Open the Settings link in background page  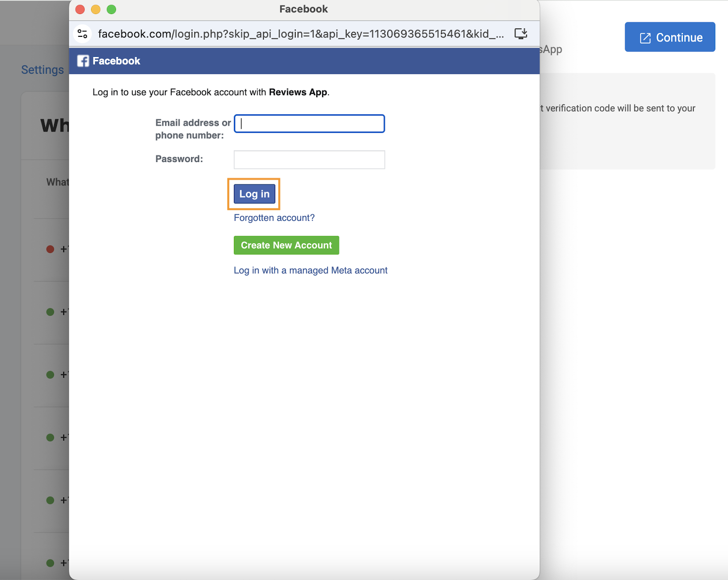tap(42, 70)
